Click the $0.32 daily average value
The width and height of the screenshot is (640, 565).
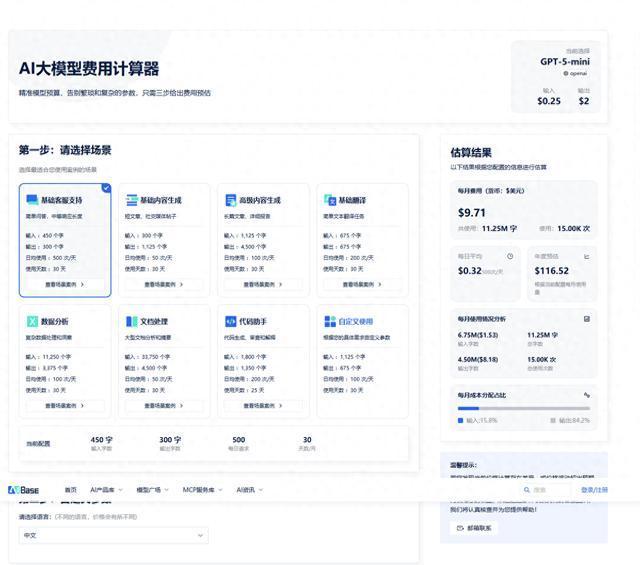[469, 271]
